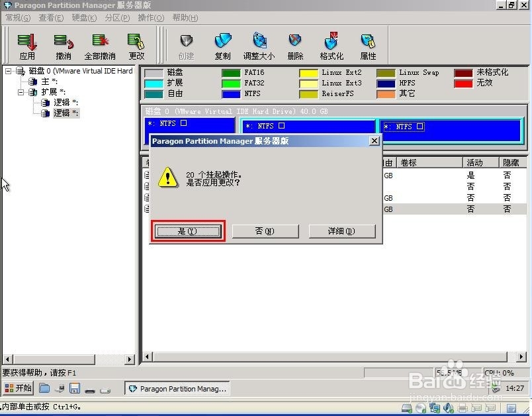Click the 更改 (Changes) toolbar icon
Image resolution: width=532 pixels, height=416 pixels.
[136, 46]
